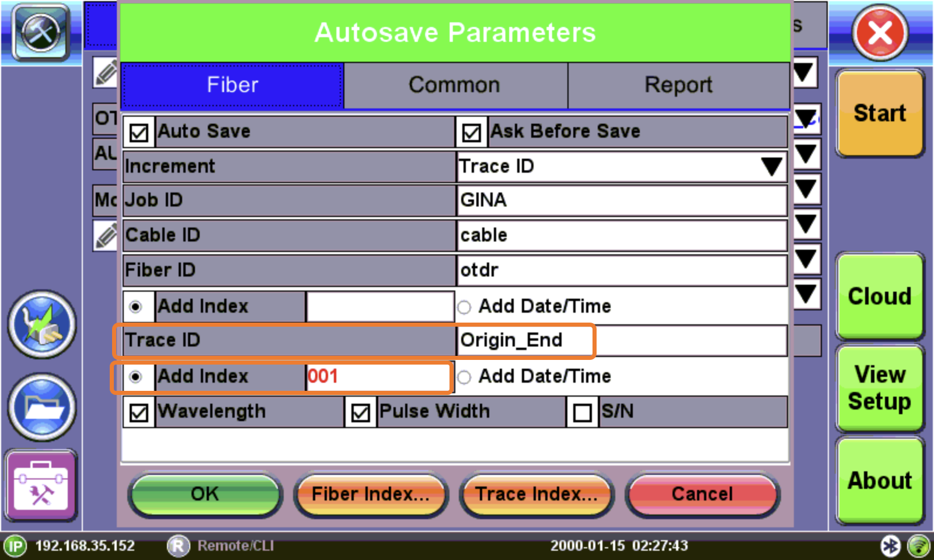Open the Trace Index... dialog
Screen dimensions: 934x560
(536, 494)
